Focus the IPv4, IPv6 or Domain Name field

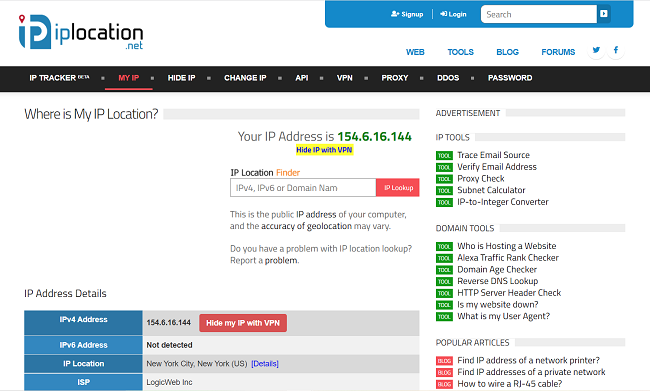pyautogui.click(x=303, y=188)
